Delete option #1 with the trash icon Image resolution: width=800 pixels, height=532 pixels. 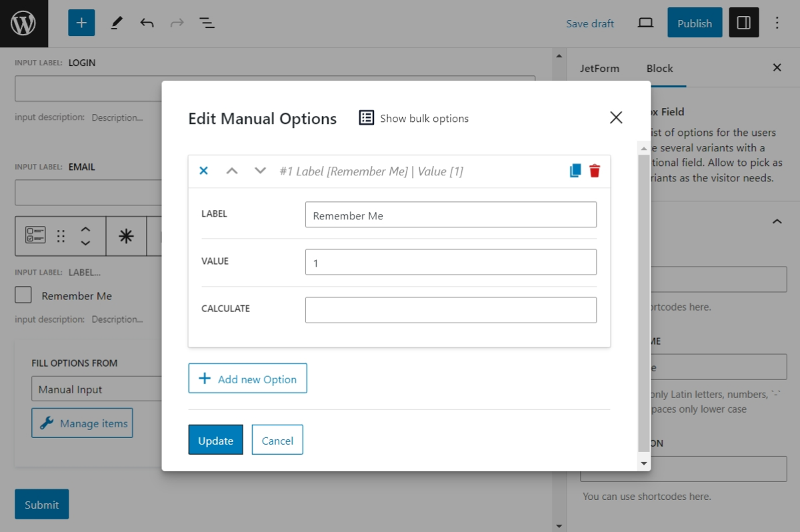[595, 171]
